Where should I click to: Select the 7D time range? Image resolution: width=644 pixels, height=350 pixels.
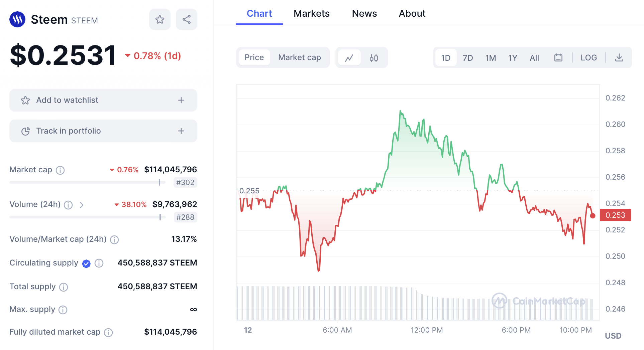[x=467, y=58]
